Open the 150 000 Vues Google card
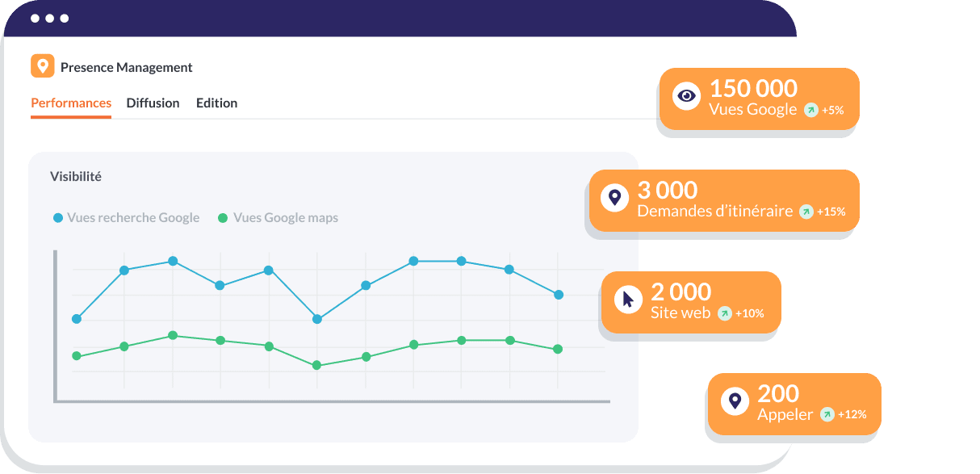This screenshot has height=474, width=980. pos(759,99)
